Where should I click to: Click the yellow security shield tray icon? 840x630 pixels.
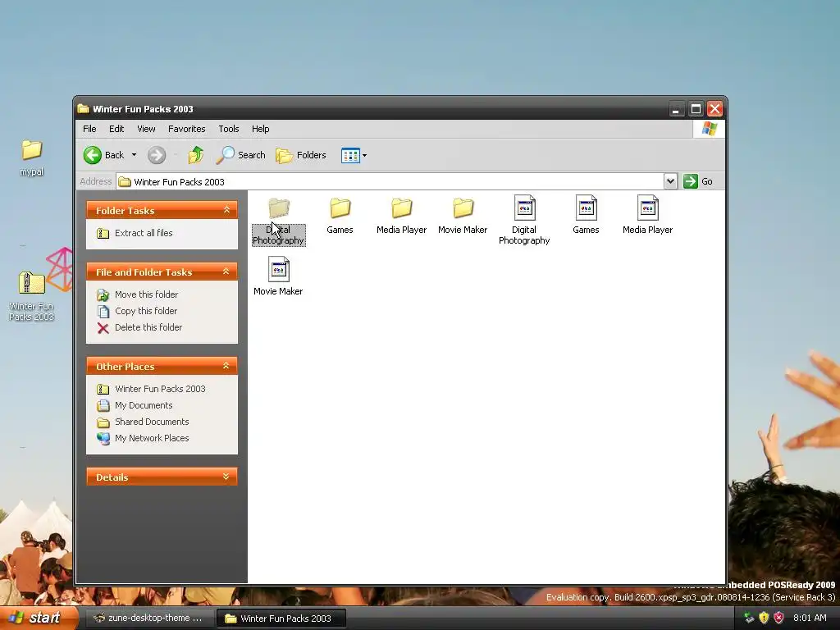[764, 619]
